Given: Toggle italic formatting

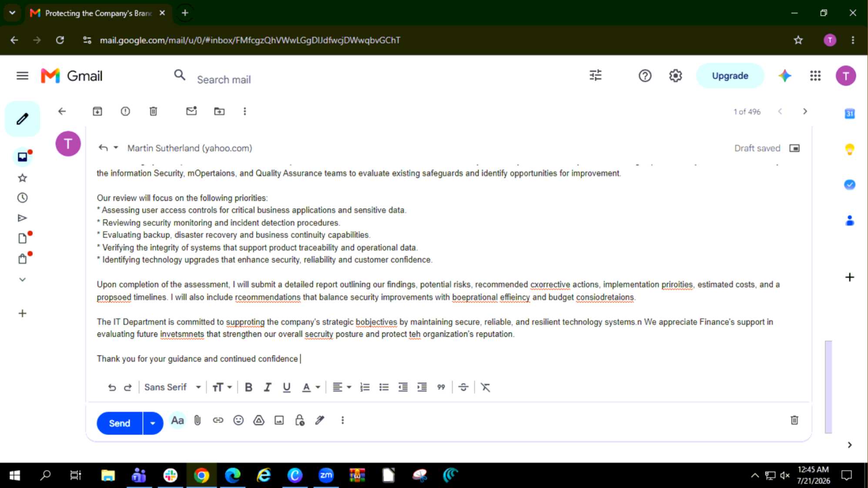Looking at the screenshot, I should pyautogui.click(x=268, y=387).
